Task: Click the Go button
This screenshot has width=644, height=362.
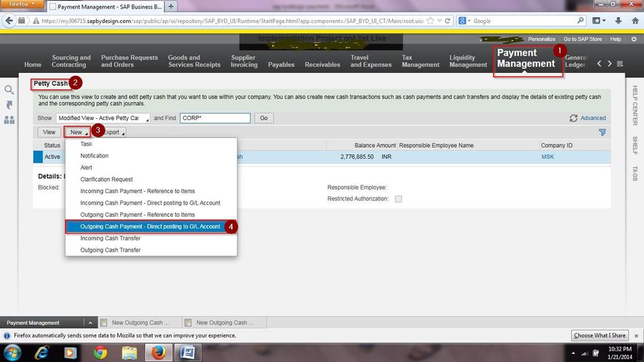Action: (263, 118)
